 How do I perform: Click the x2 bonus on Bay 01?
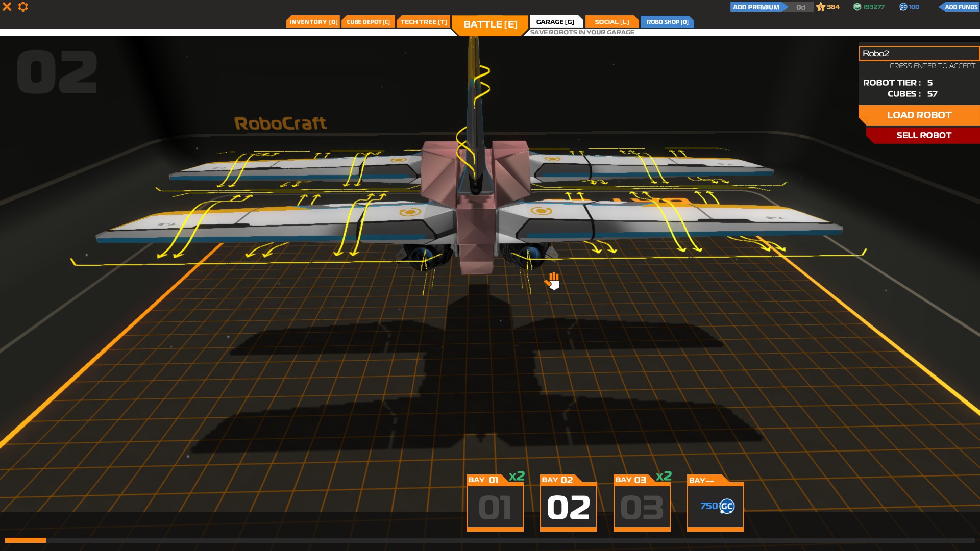[x=517, y=476]
